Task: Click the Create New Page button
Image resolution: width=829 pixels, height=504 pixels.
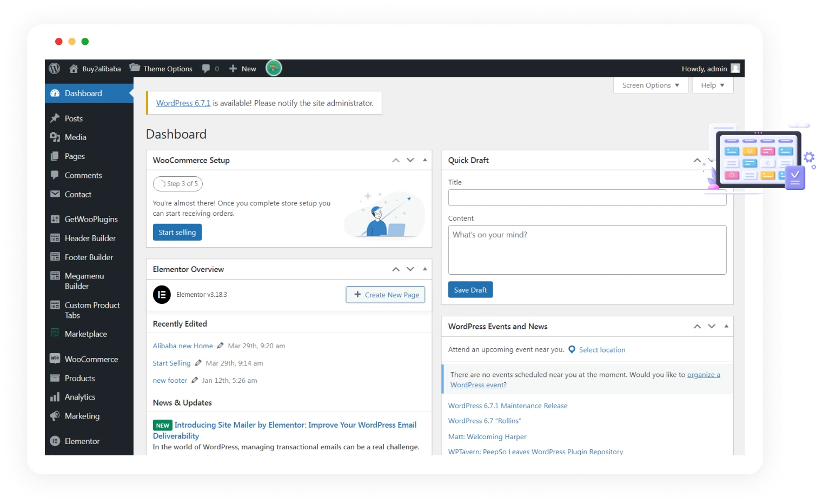Action: [386, 295]
